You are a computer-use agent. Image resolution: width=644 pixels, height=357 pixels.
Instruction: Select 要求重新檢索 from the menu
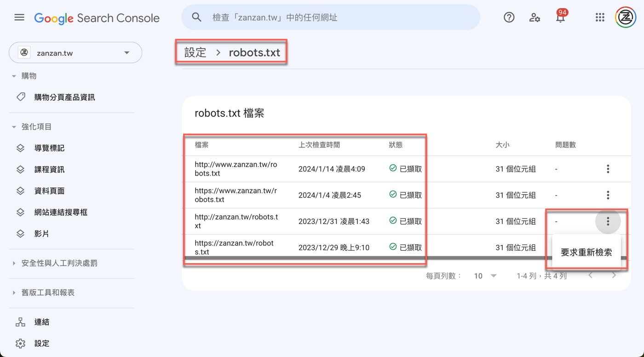coord(586,252)
